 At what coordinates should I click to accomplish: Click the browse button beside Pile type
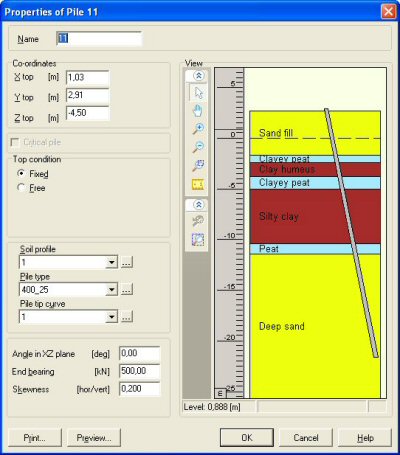(126, 290)
